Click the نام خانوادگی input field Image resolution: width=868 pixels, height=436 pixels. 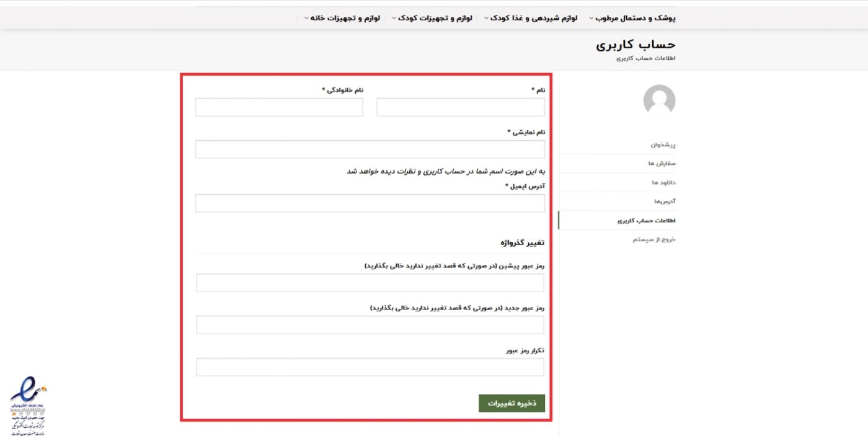[x=279, y=107]
